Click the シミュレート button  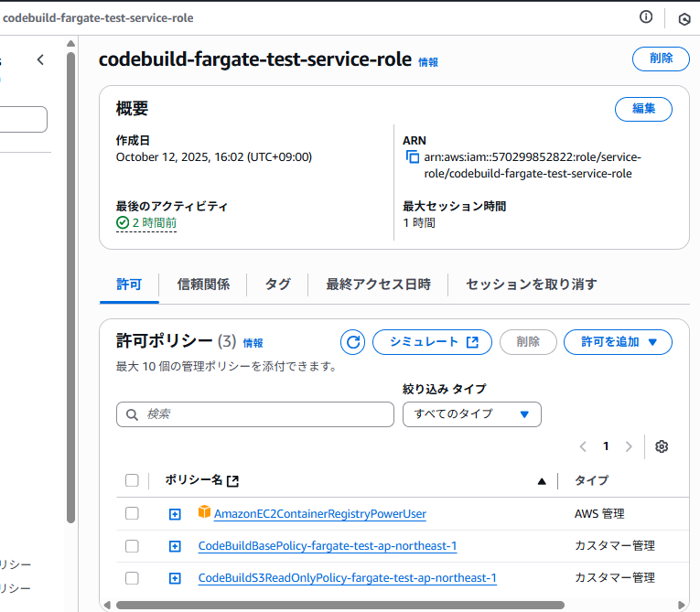[432, 342]
